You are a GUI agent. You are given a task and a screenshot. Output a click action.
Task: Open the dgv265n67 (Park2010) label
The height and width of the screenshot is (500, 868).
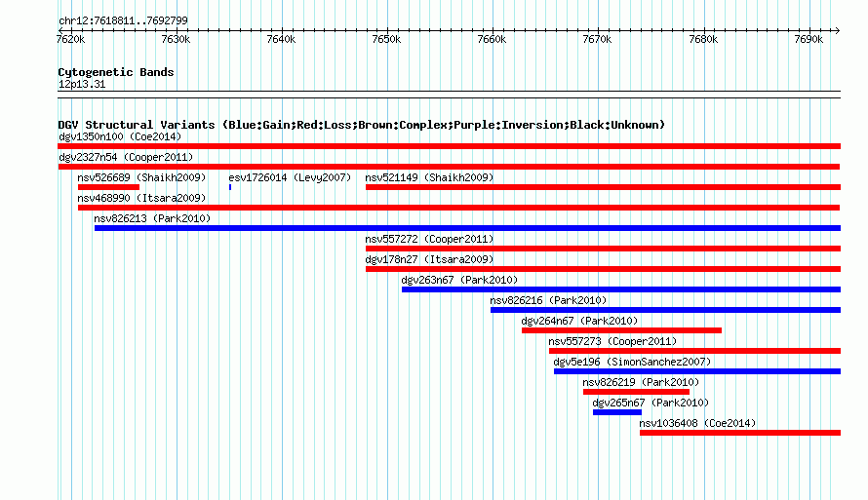pos(651,403)
